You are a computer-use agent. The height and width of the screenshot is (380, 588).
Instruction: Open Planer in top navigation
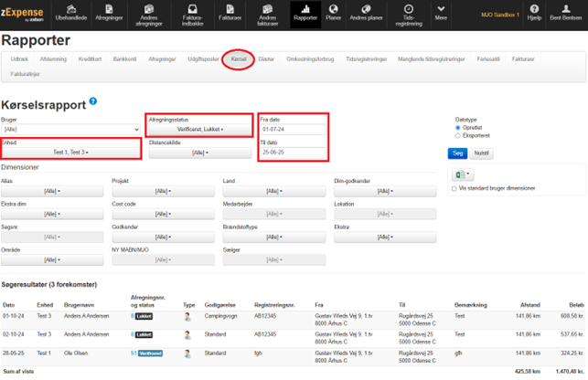[333, 13]
